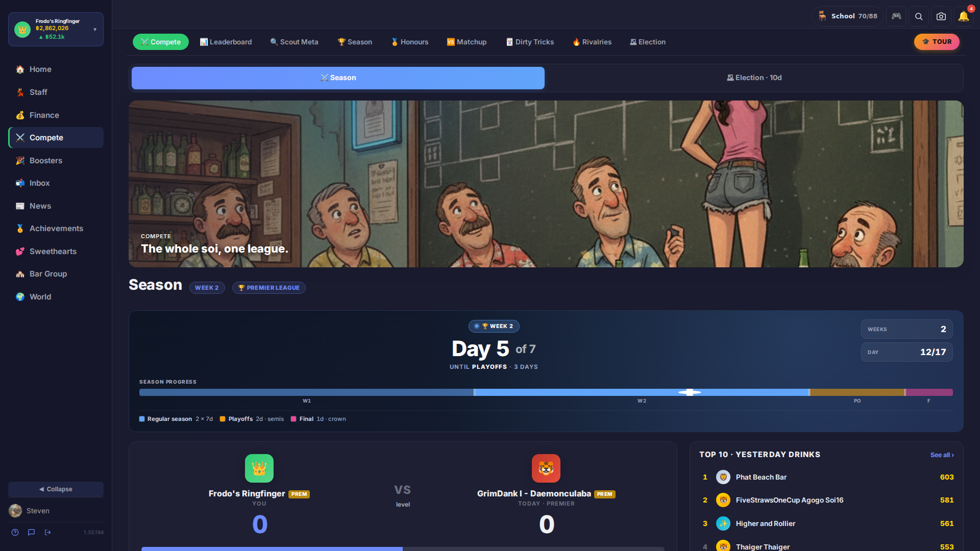Click the Final F segment of progress bar

coord(929,392)
